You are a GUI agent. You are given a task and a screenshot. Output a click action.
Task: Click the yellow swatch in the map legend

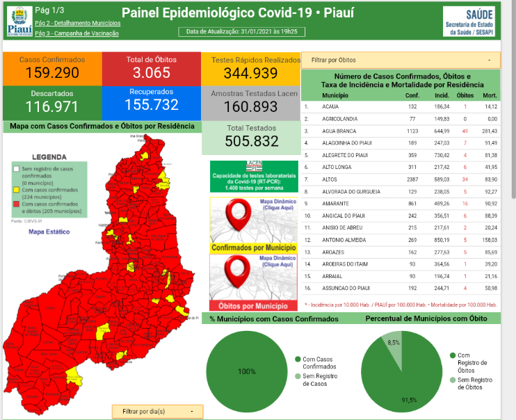(17, 188)
